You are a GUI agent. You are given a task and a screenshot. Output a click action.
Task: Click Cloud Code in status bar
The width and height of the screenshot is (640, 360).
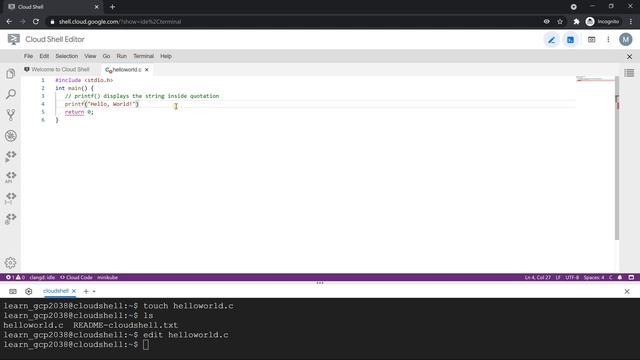pos(76,277)
